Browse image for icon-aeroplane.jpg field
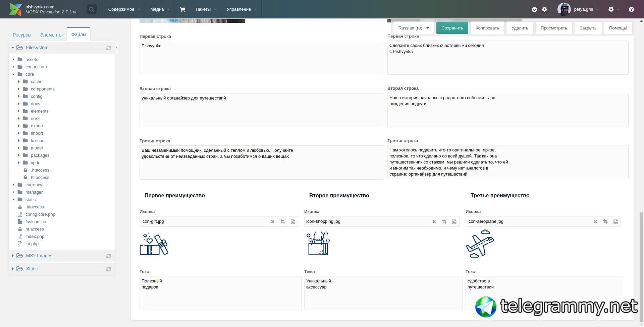The image size is (644, 327). 615,221
